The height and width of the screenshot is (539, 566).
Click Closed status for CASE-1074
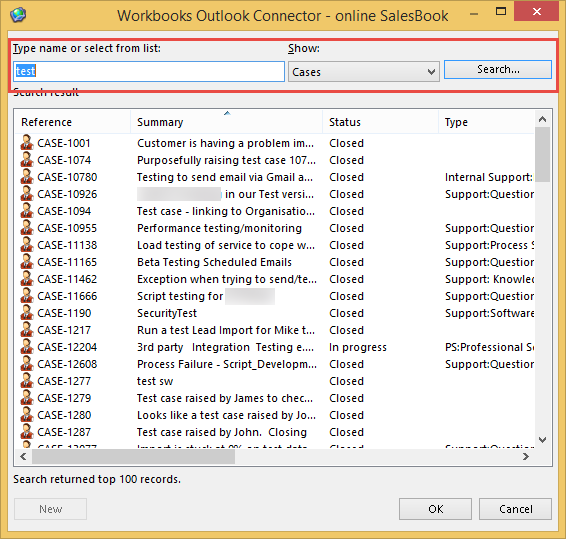346,160
